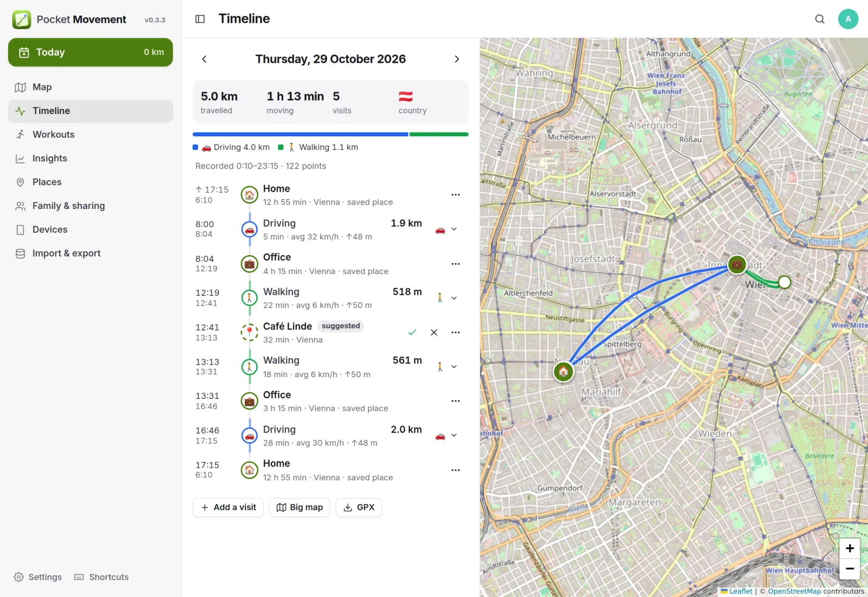Open Family & sharing page
This screenshot has width=868, height=597.
click(x=91, y=206)
